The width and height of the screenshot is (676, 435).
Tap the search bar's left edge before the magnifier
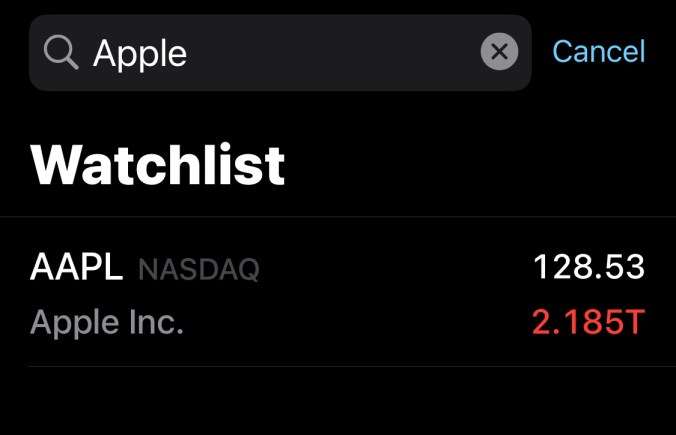pyautogui.click(x=37, y=53)
